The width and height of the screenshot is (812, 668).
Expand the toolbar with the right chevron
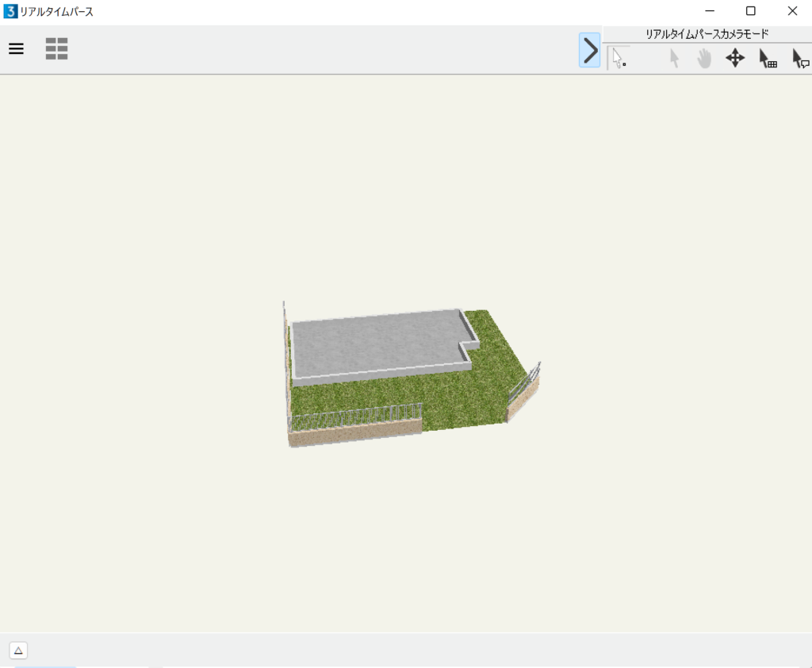[589, 50]
